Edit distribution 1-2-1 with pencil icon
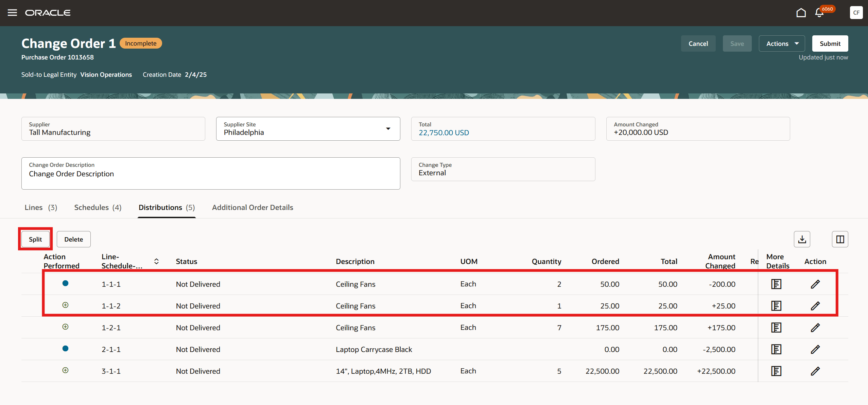The width and height of the screenshot is (868, 405). [x=815, y=328]
